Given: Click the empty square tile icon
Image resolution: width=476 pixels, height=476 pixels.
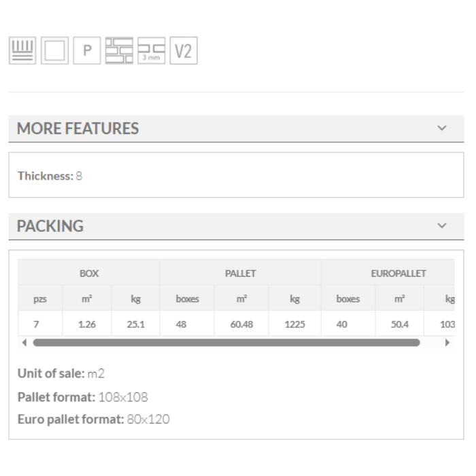Looking at the screenshot, I should coord(54,51).
